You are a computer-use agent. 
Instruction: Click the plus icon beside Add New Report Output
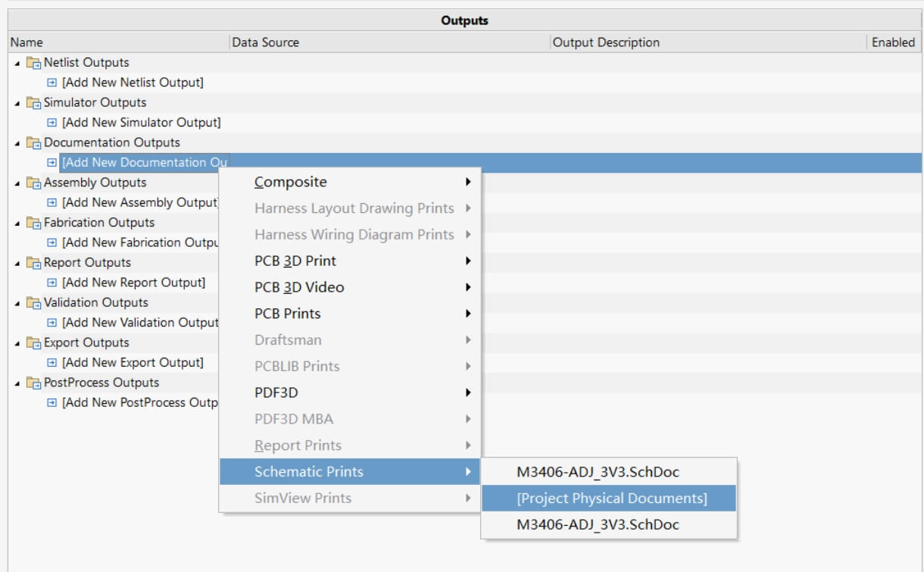click(52, 283)
